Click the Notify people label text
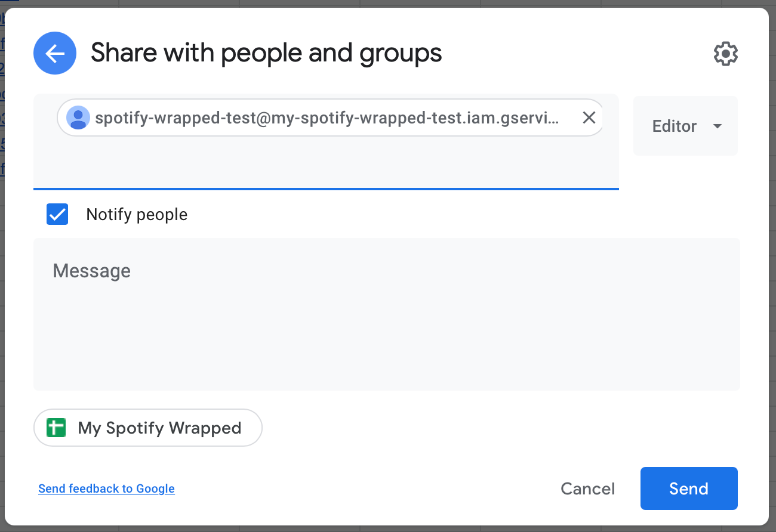The image size is (776, 532). coord(137,215)
